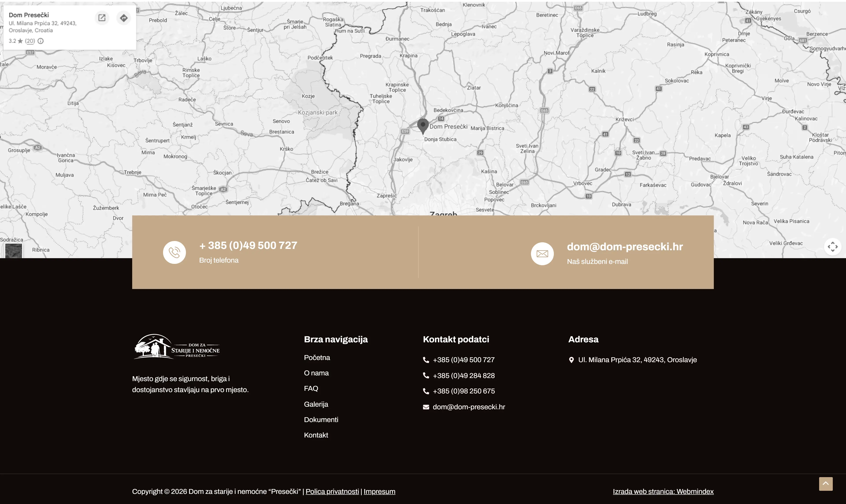Click the info icon beside rating
Viewport: 846px width, 504px height.
tap(40, 41)
